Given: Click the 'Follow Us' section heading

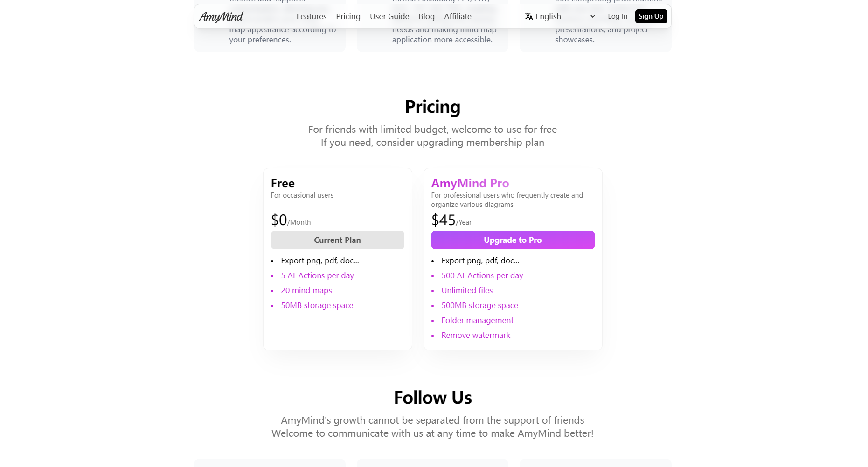Looking at the screenshot, I should pyautogui.click(x=432, y=398).
